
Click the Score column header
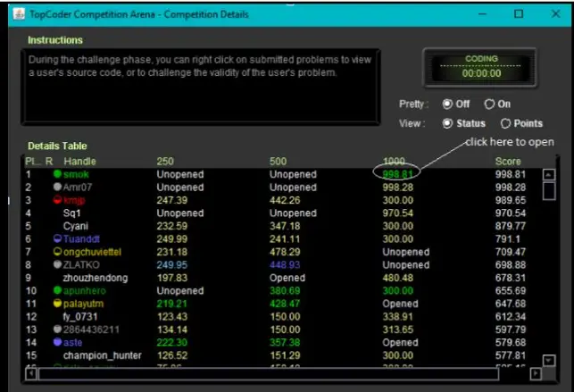[x=508, y=162]
